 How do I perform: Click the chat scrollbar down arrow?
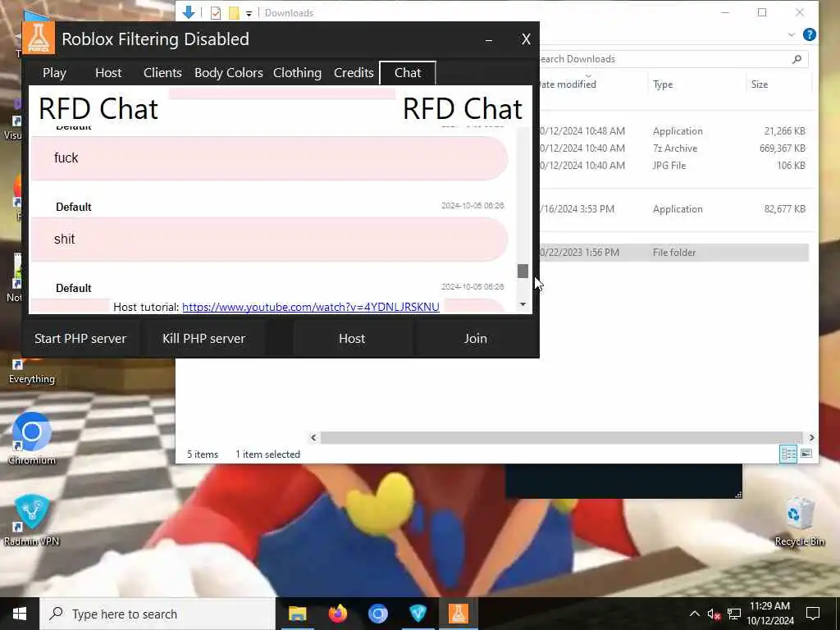[x=523, y=304]
